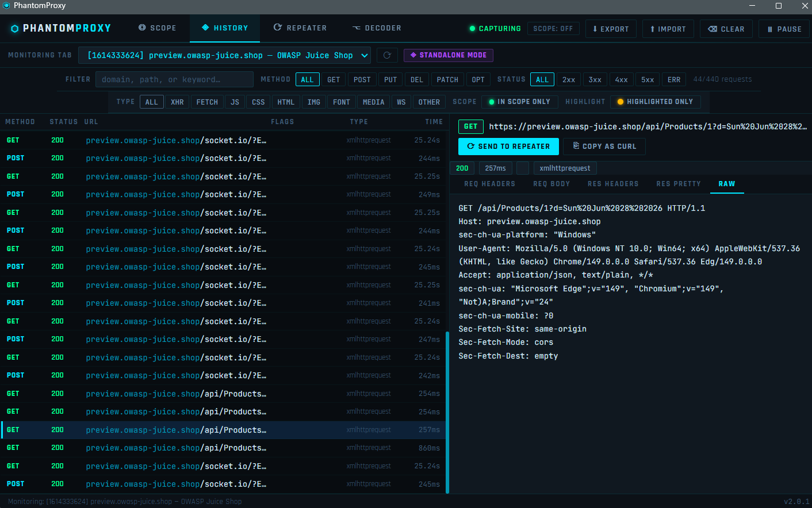Send the selected request to Repeater
Viewport: 812px width, 508px height.
508,147
